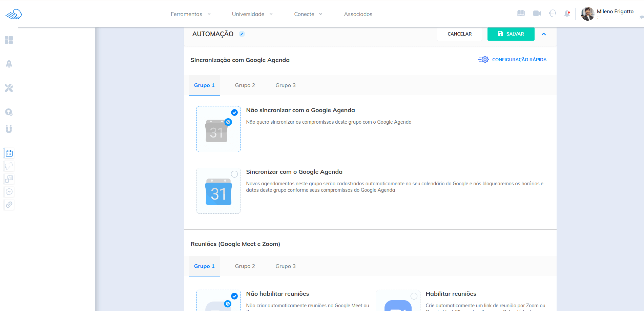Click the messenger chat sidebar icon
Screen dimensions: 644x311
click(9, 192)
